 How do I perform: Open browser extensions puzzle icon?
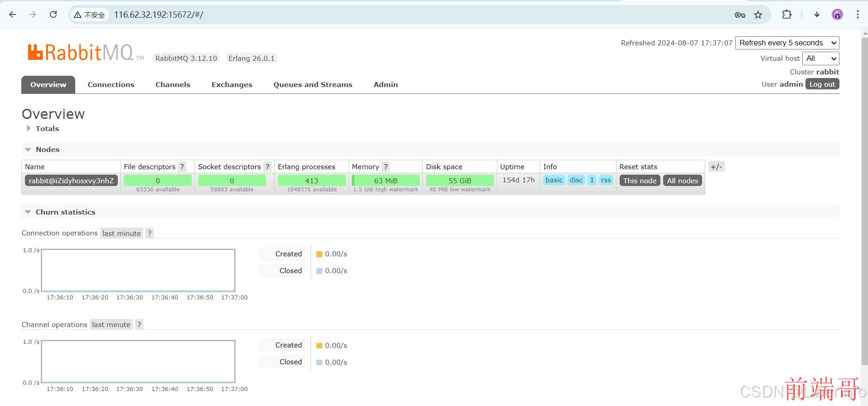click(787, 15)
